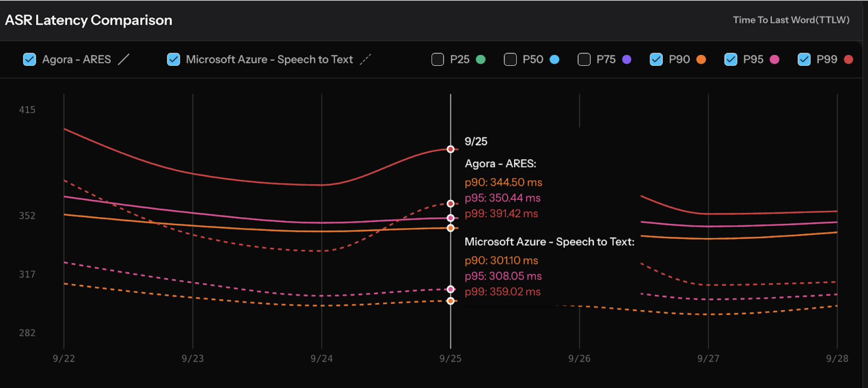Image resolution: width=868 pixels, height=388 pixels.
Task: Enable the P75 percentile checkbox
Action: 584,60
